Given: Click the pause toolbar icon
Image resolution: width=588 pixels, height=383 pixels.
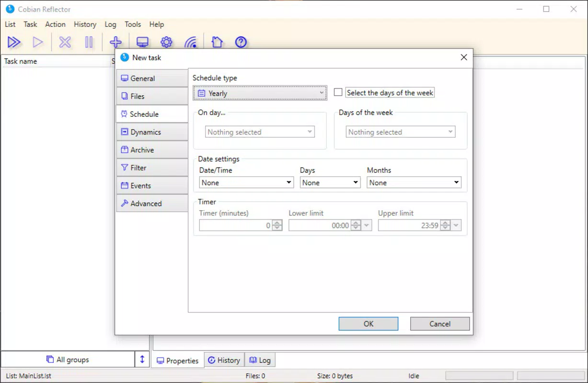Looking at the screenshot, I should [89, 42].
